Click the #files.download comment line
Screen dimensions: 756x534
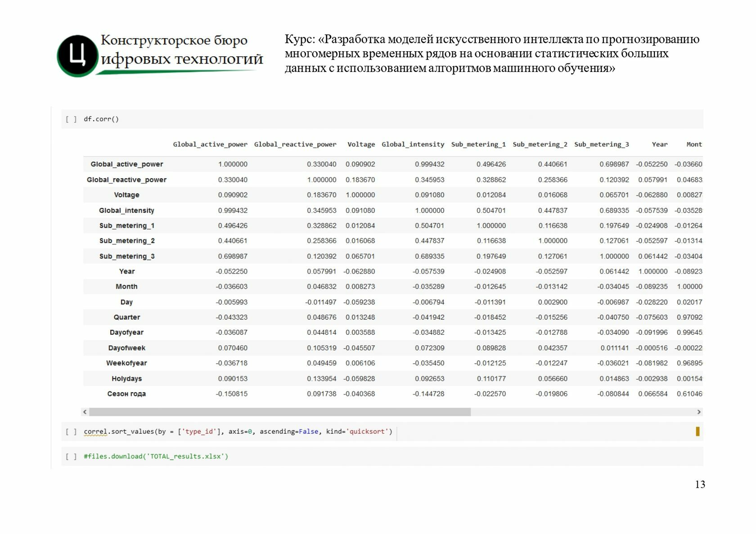[156, 457]
